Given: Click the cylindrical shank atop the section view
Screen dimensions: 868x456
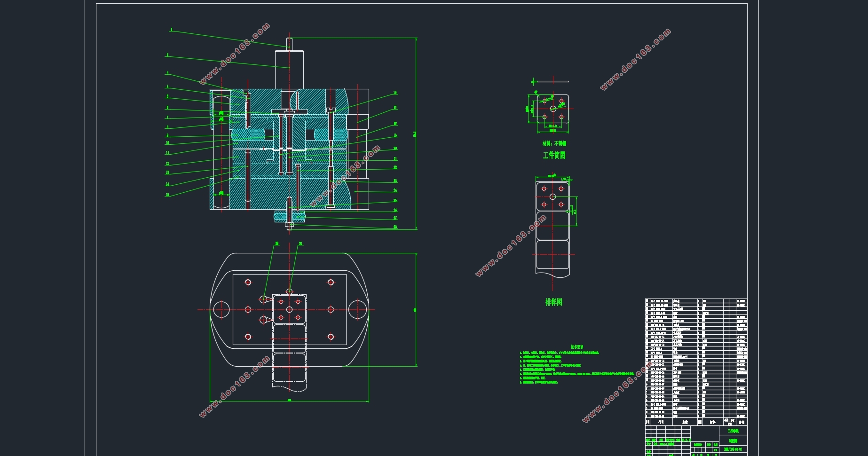Looking at the screenshot, I should (x=290, y=69).
